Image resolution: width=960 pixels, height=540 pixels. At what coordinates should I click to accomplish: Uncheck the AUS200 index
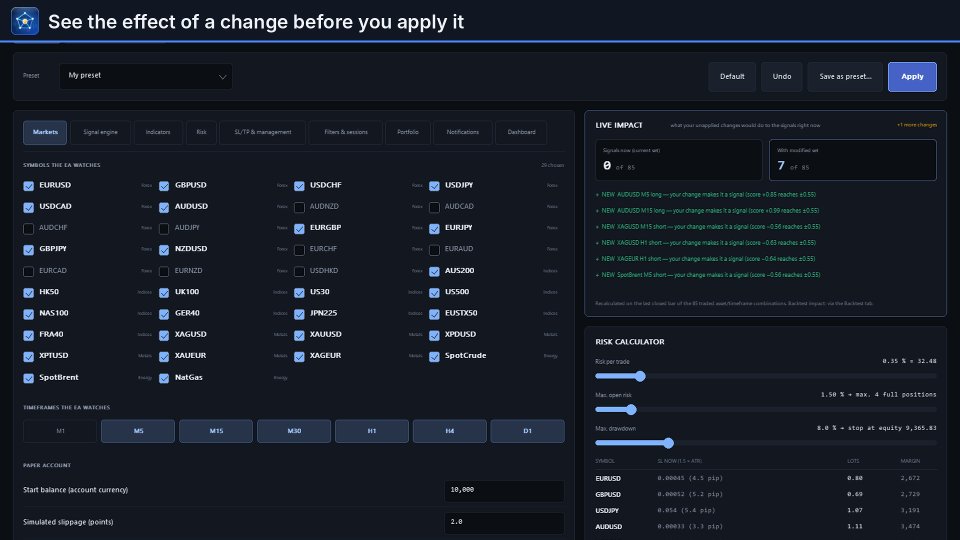click(x=434, y=271)
